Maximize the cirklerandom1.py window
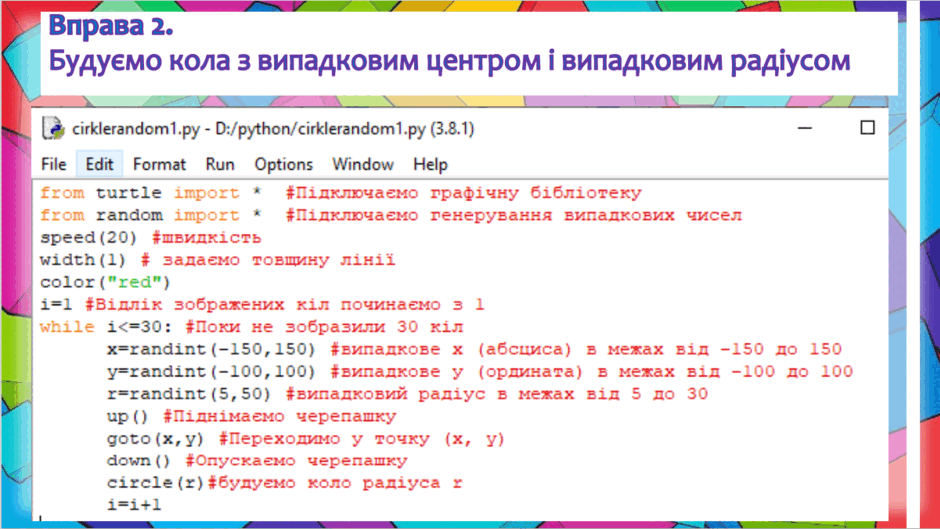This screenshot has width=940, height=529. pyautogui.click(x=867, y=128)
